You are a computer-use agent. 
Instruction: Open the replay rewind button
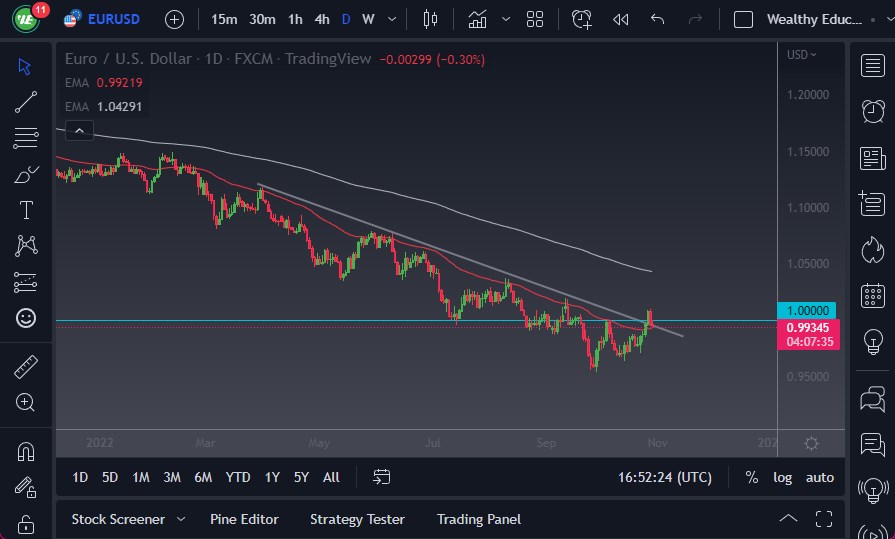pyautogui.click(x=621, y=19)
